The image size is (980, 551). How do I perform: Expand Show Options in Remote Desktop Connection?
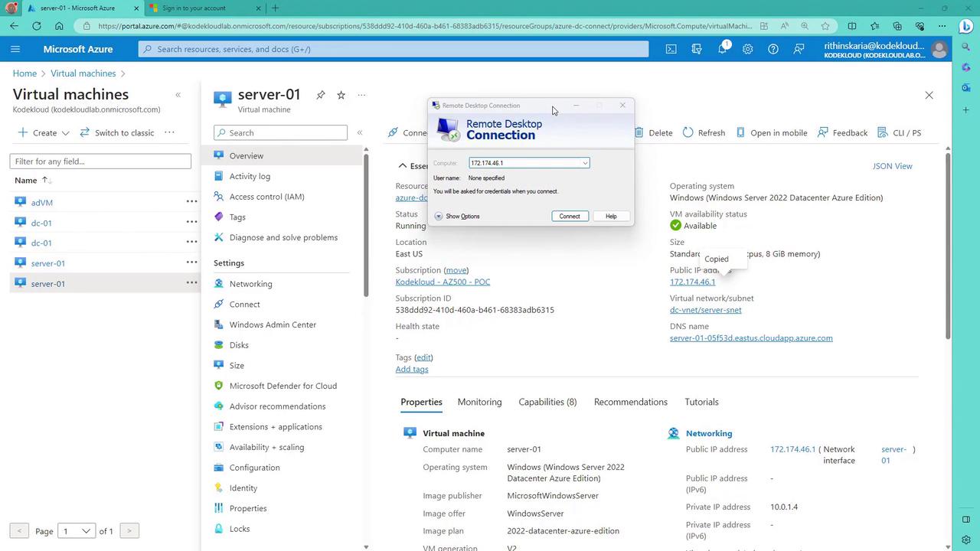point(457,217)
